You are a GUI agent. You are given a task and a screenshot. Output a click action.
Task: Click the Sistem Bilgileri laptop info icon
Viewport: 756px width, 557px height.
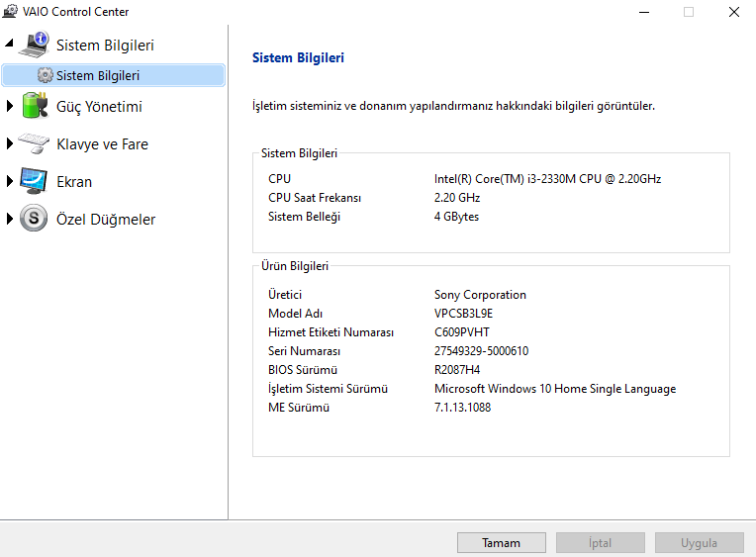coord(34,45)
